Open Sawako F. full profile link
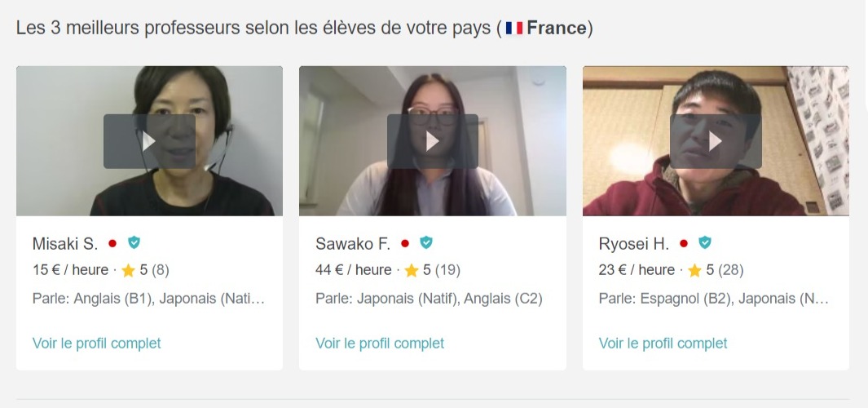 (380, 344)
